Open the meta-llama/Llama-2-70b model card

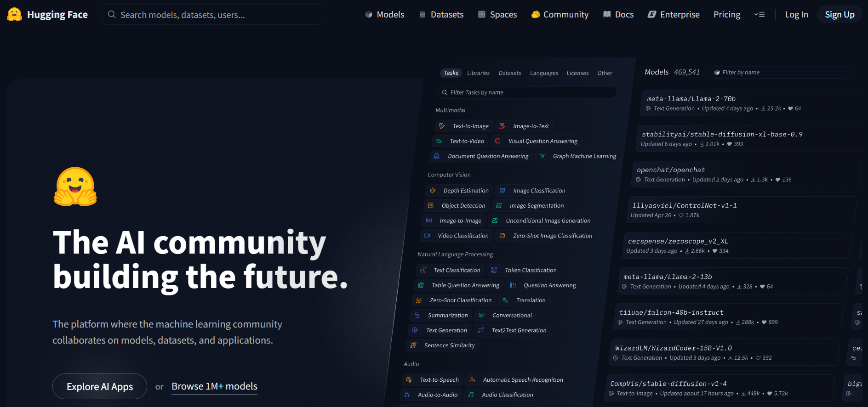[x=752, y=103]
